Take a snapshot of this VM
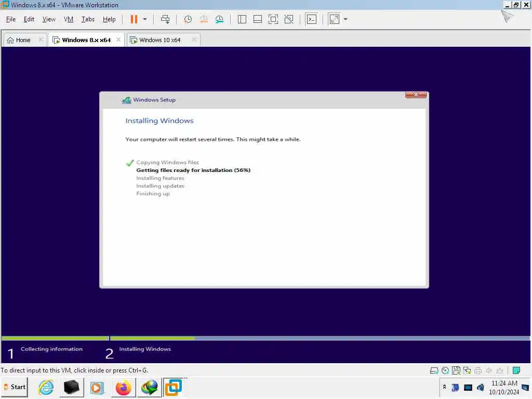This screenshot has width=532, height=399. pos(188,19)
